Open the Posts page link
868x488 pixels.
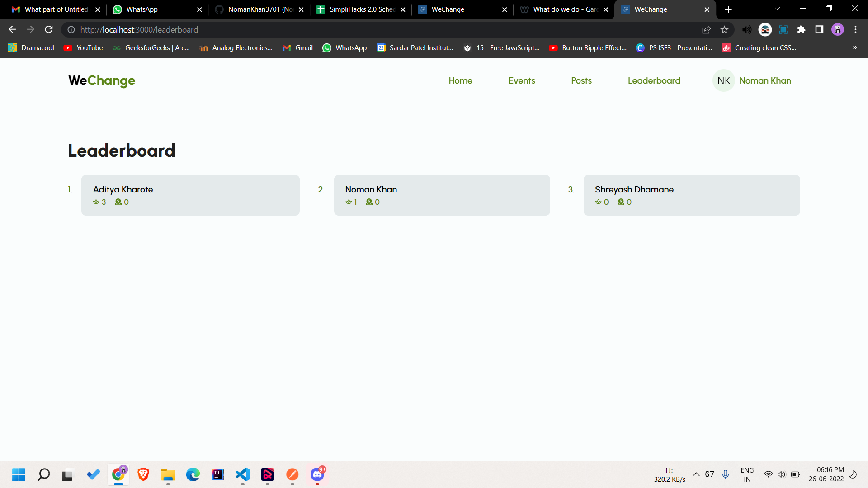click(581, 80)
